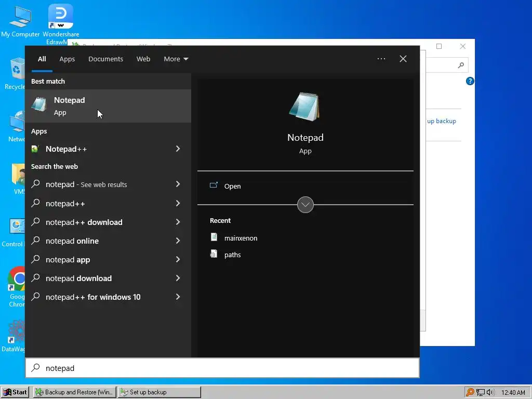Viewport: 532px width, 399px height.
Task: Click the magnifier icon in the search box
Action: (36, 368)
